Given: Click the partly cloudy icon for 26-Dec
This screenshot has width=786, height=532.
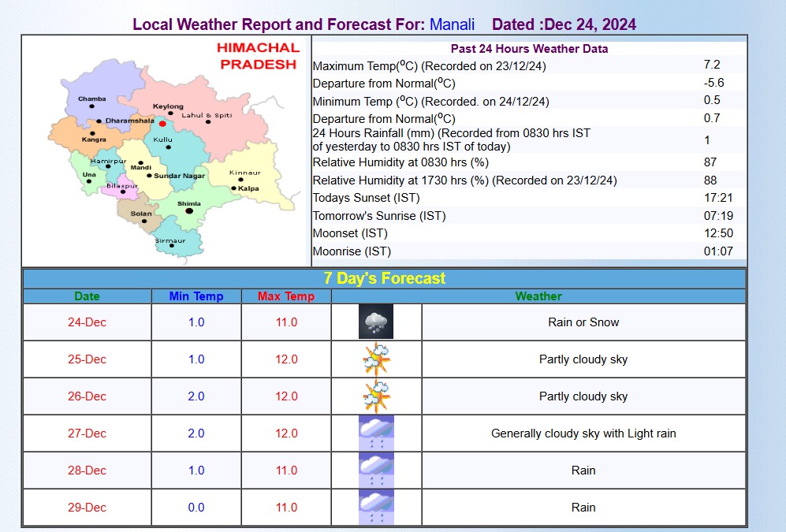Looking at the screenshot, I should pyautogui.click(x=376, y=396).
